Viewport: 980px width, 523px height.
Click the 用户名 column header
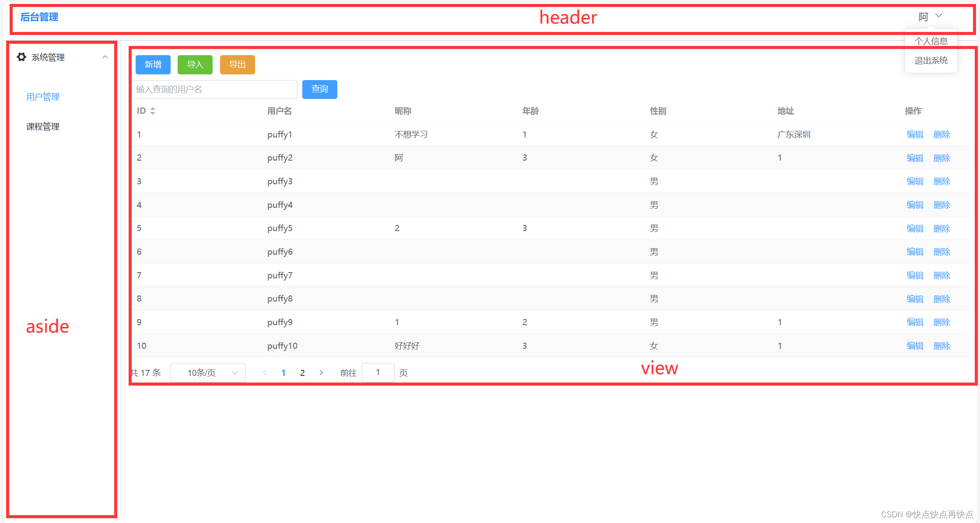(280, 111)
